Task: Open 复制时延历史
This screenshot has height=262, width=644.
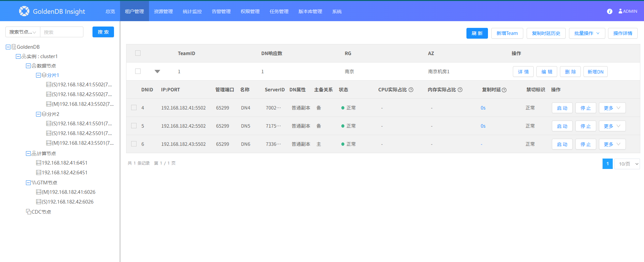Action: (x=546, y=33)
